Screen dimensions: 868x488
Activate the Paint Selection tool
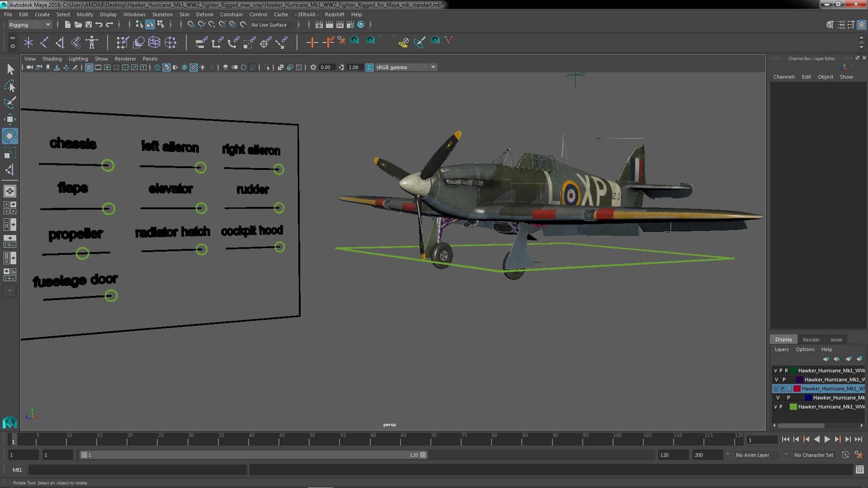click(x=10, y=103)
